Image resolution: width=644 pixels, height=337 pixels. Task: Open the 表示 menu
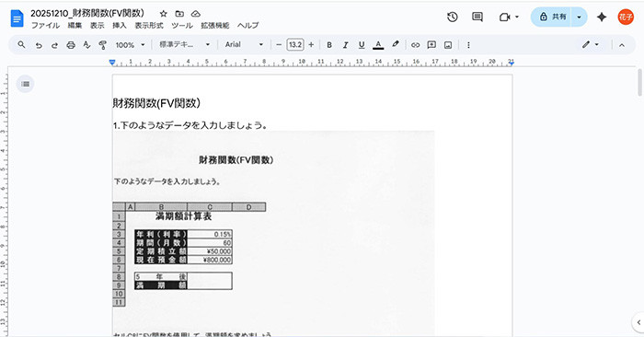(x=98, y=26)
